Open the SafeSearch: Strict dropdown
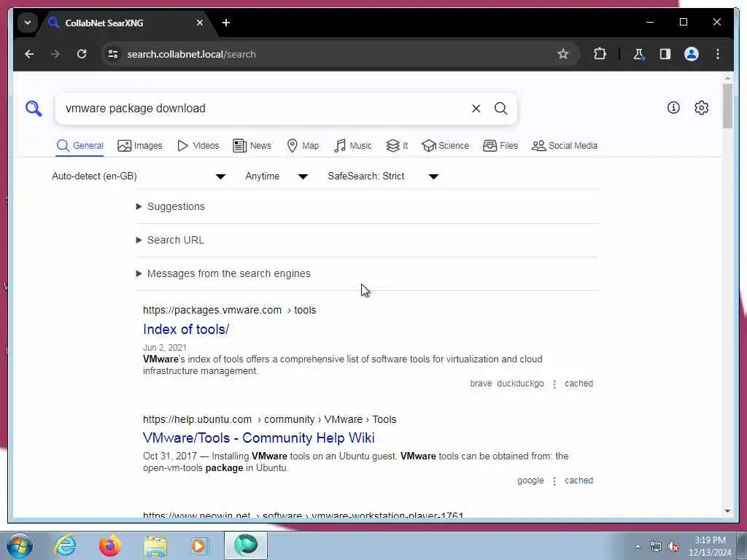This screenshot has width=747, height=560. [x=382, y=176]
